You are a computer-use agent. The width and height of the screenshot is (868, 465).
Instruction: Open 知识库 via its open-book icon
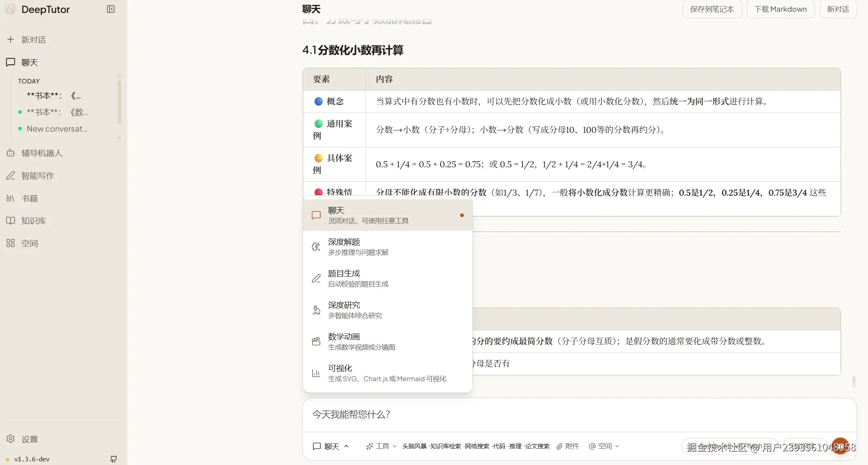11,220
